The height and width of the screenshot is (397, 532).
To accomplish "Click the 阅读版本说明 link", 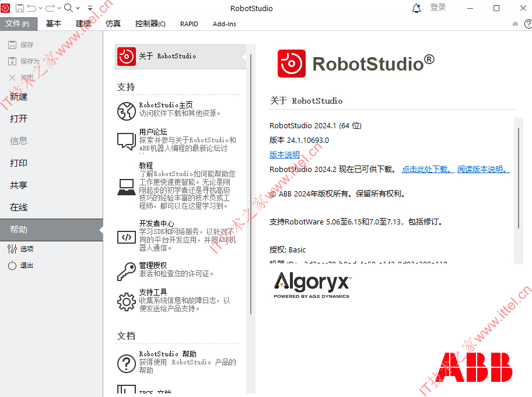I will point(484,169).
